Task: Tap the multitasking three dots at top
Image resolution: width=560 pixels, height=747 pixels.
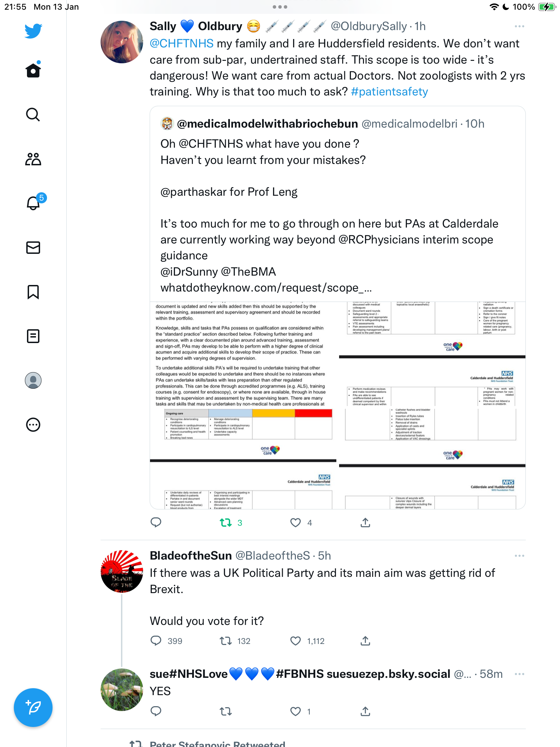Action: pos(280,7)
